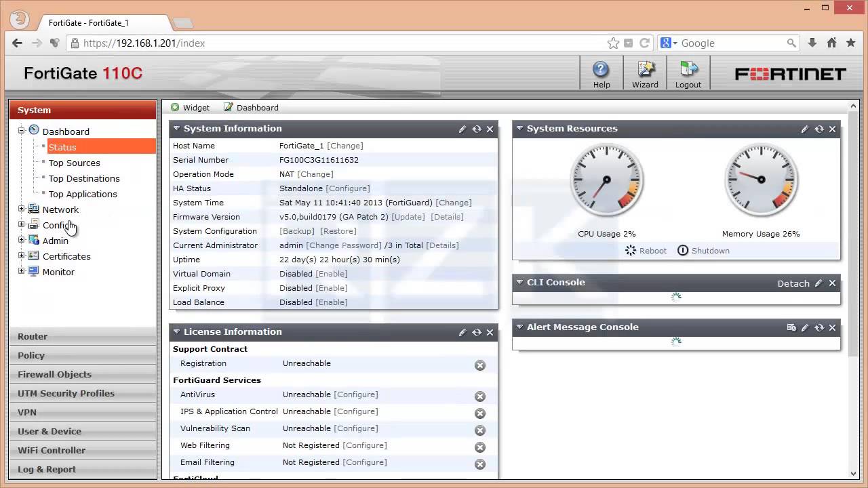The width and height of the screenshot is (868, 488).
Task: Expand the Config tree node
Action: click(x=21, y=224)
